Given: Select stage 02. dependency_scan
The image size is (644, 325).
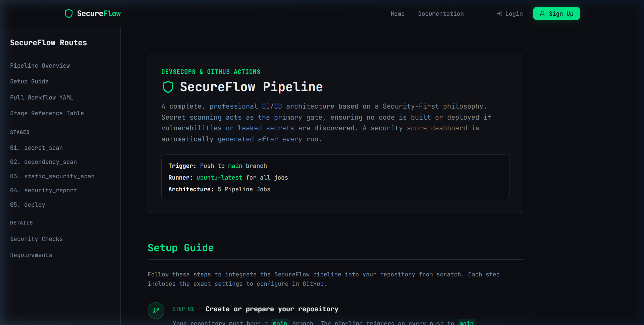Looking at the screenshot, I should (x=43, y=162).
